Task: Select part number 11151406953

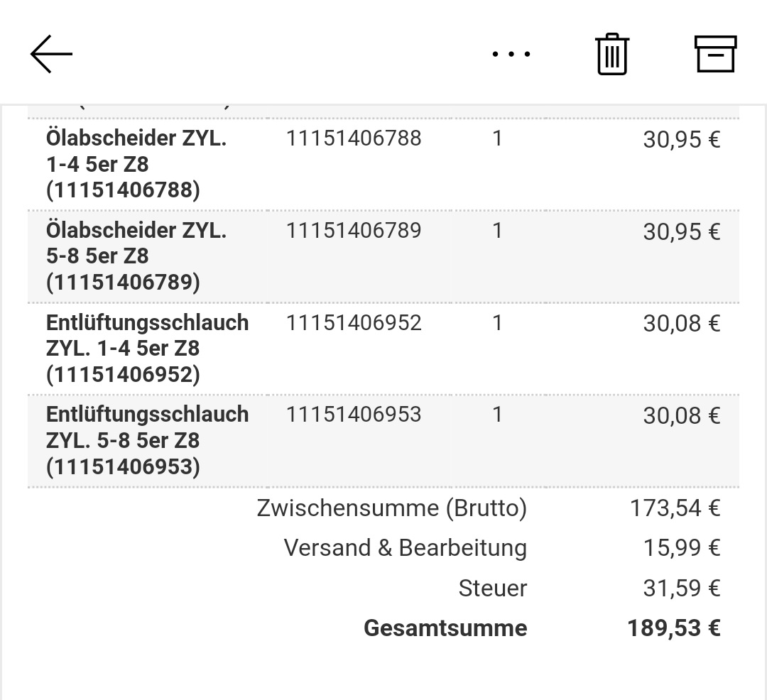Action: (353, 415)
